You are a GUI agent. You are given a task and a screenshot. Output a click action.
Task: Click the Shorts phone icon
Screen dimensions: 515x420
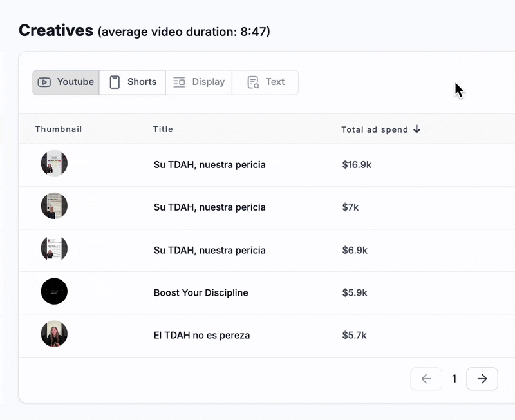click(115, 82)
